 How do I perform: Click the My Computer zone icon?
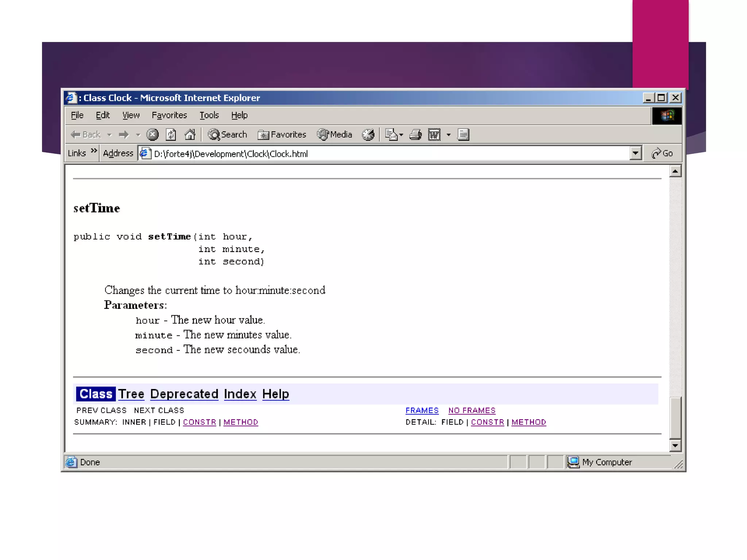coord(573,462)
